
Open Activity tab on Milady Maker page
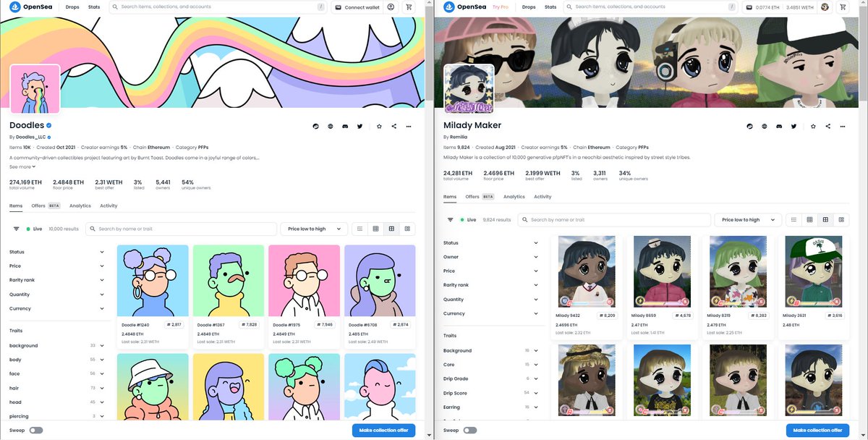(542, 197)
